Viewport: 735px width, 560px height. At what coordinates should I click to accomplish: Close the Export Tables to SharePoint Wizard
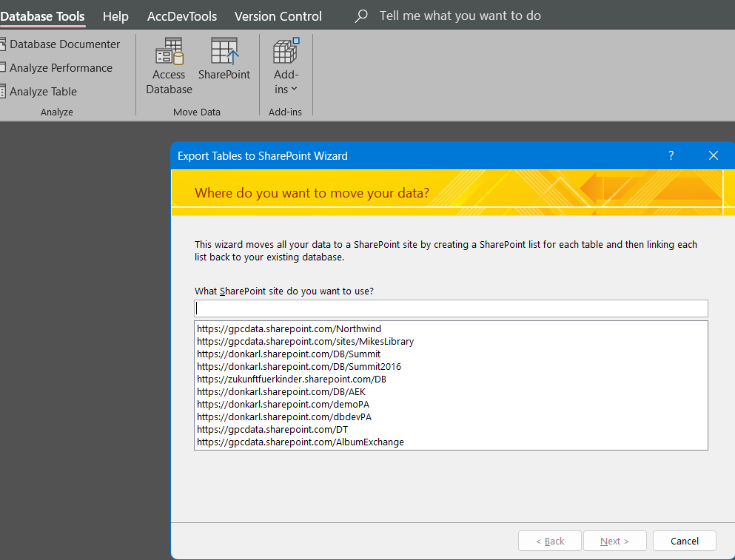tap(714, 155)
